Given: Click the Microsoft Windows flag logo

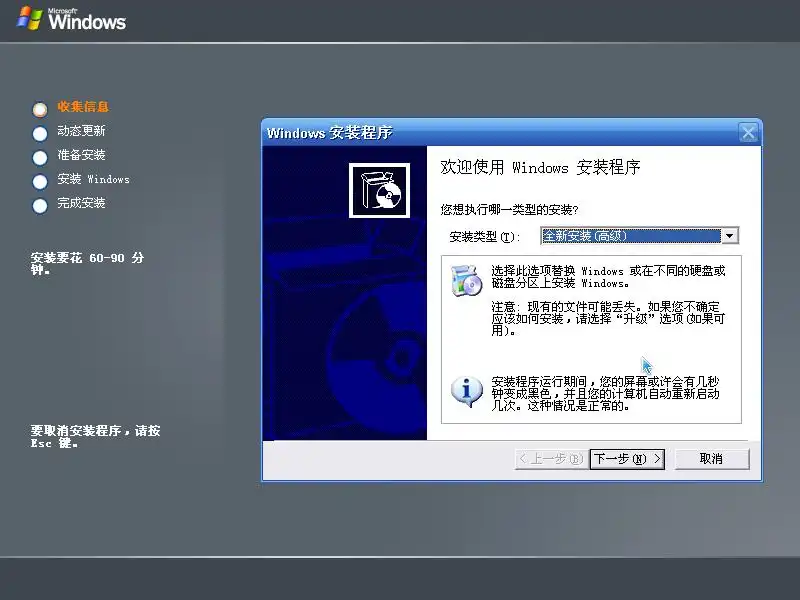Looking at the screenshot, I should (30, 18).
